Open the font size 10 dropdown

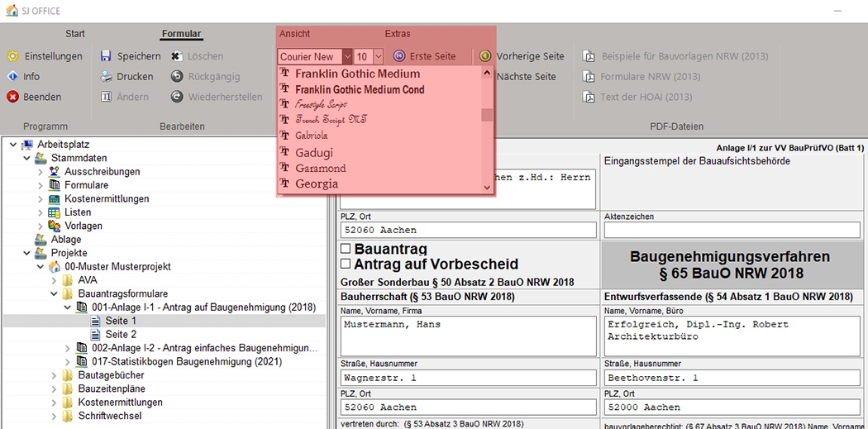click(x=378, y=56)
